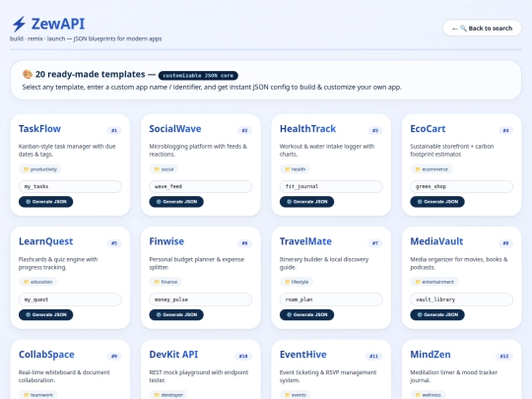Click the lifestyle category tag
Screen dimensions: 532x399
pos(297,282)
